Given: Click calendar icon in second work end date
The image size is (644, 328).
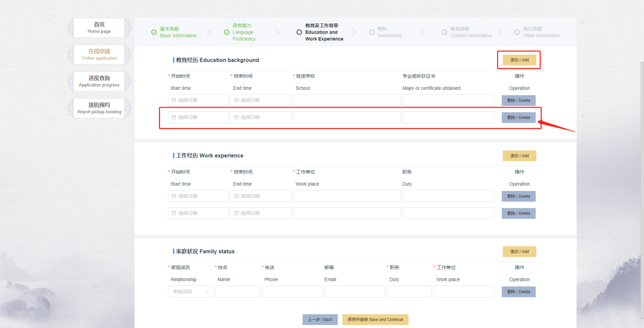Looking at the screenshot, I should coord(236,213).
